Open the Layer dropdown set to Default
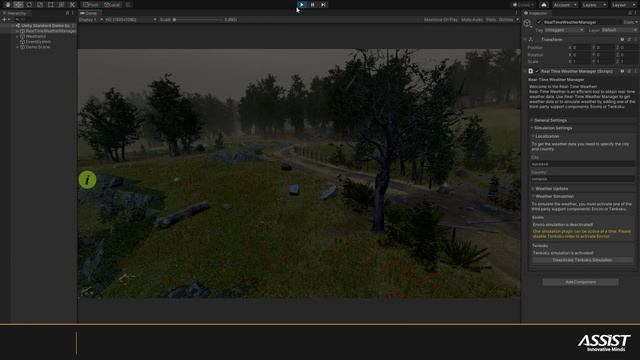The height and width of the screenshot is (360, 640). [x=619, y=30]
